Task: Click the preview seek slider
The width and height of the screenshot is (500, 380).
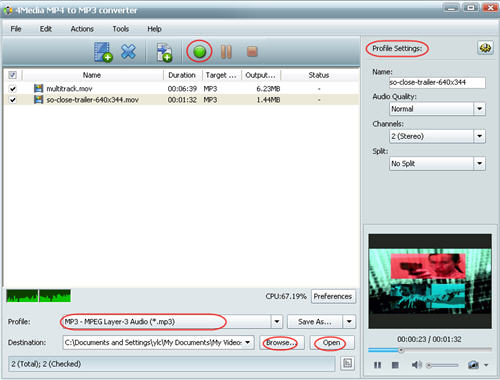Action: tap(430, 350)
